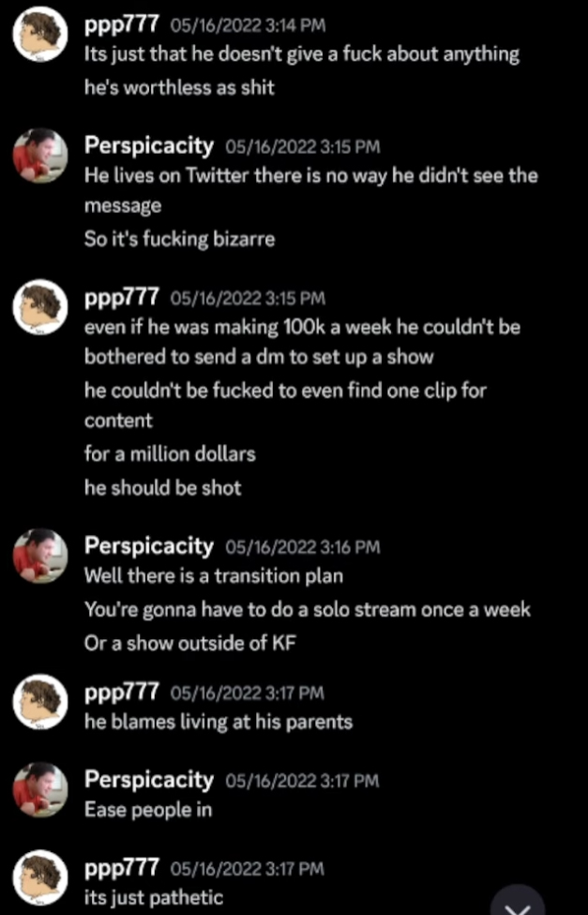Open the ppp777 username at 3:14 PM
This screenshot has height=915, width=588.
point(121,25)
